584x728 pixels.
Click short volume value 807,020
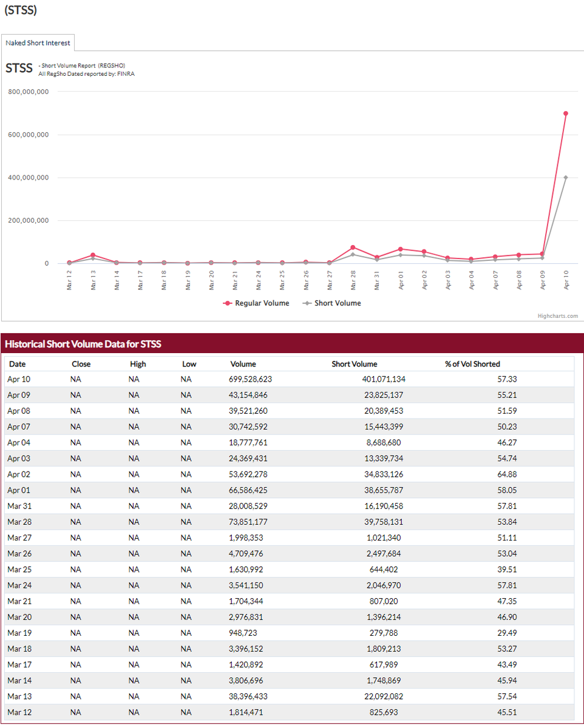click(384, 601)
